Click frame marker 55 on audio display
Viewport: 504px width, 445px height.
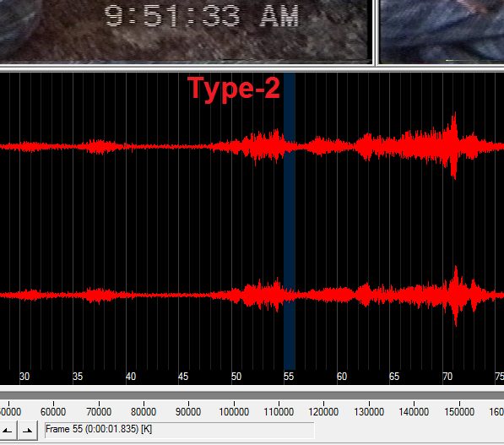point(289,377)
